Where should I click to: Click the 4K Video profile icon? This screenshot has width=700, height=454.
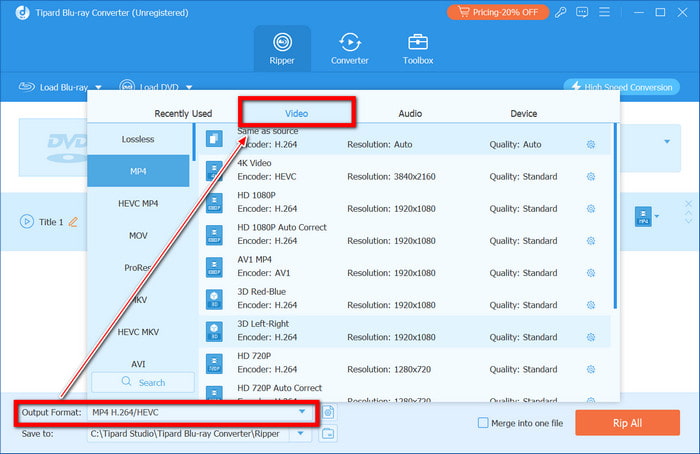214,171
